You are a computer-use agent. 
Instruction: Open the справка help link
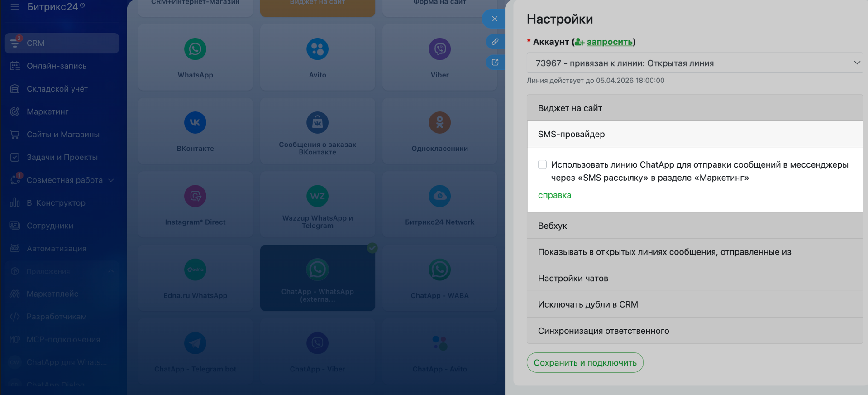coord(554,195)
